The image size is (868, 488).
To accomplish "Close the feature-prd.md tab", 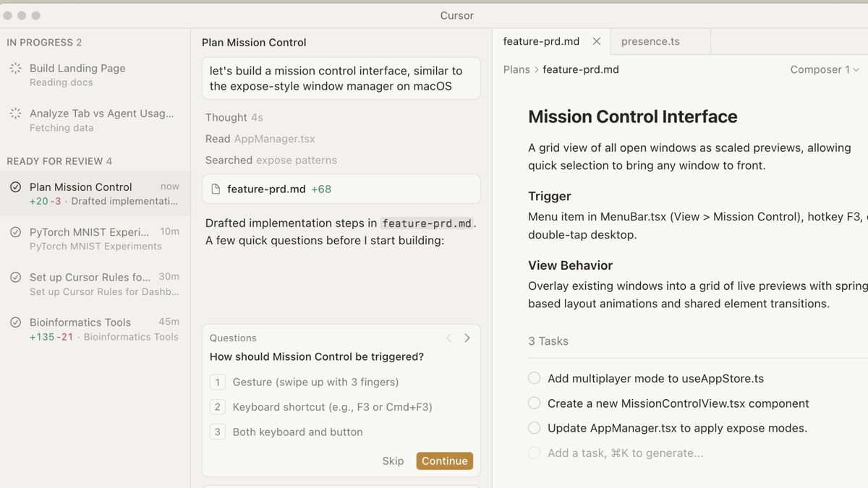I will click(597, 41).
